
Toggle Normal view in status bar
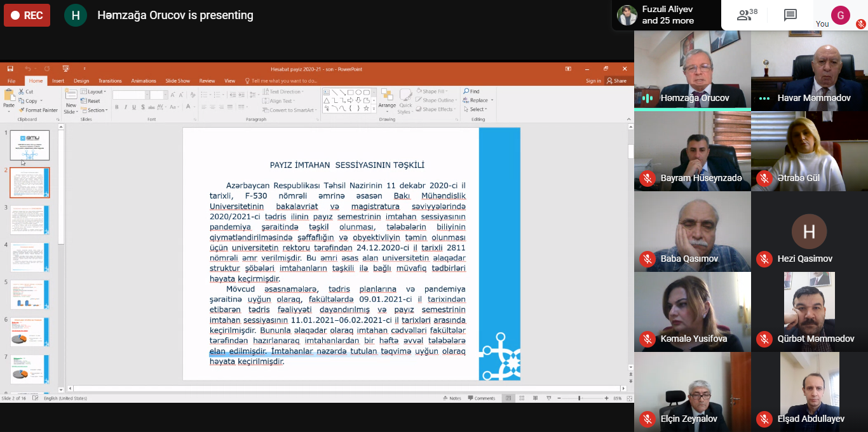pos(508,398)
